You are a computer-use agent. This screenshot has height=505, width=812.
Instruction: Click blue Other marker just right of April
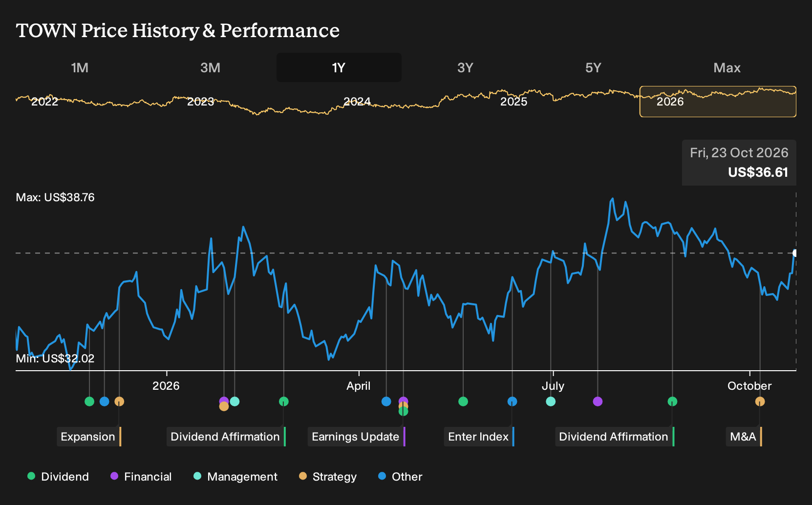[x=386, y=401]
